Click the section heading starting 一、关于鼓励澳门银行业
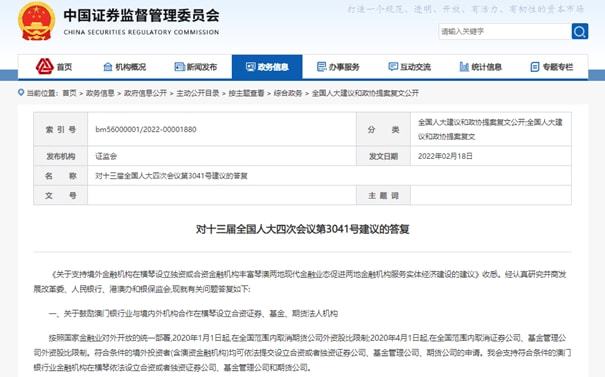Viewport: 605px width, 377px height. tap(193, 314)
